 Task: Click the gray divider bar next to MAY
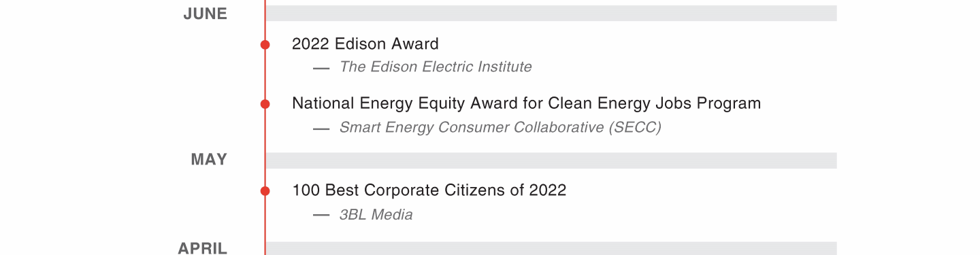tap(551, 160)
